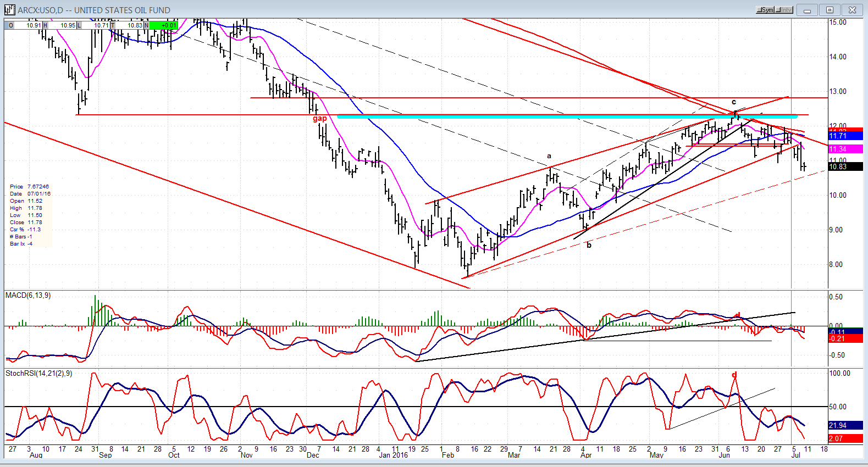868x467 pixels.
Task: Click the 15.00 label on price axis
Action: (838, 23)
